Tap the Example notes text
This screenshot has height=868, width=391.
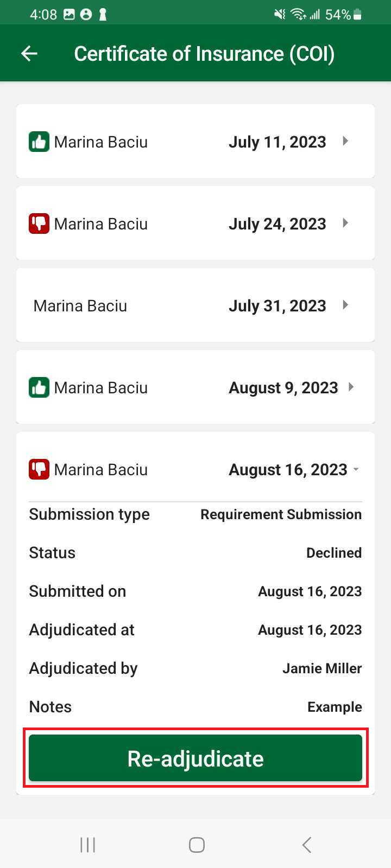[335, 707]
